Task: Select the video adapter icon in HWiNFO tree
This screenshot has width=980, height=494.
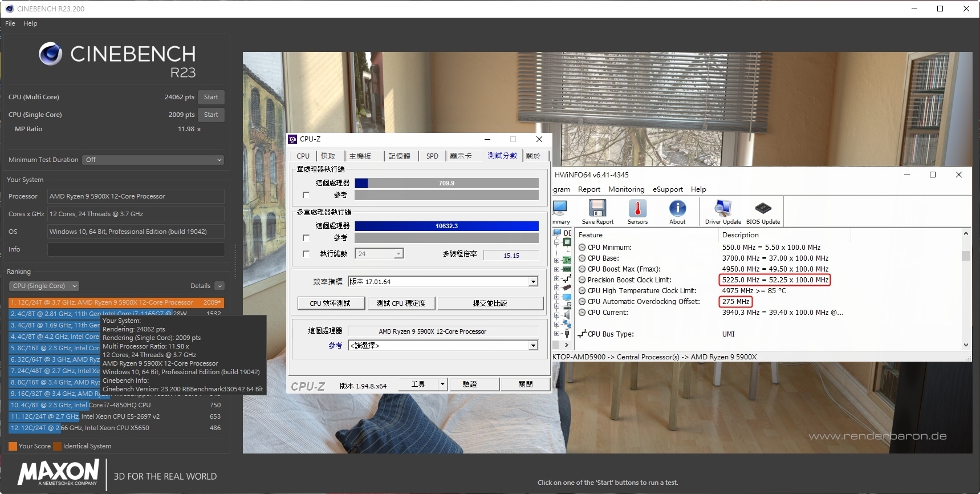Action: click(567, 288)
